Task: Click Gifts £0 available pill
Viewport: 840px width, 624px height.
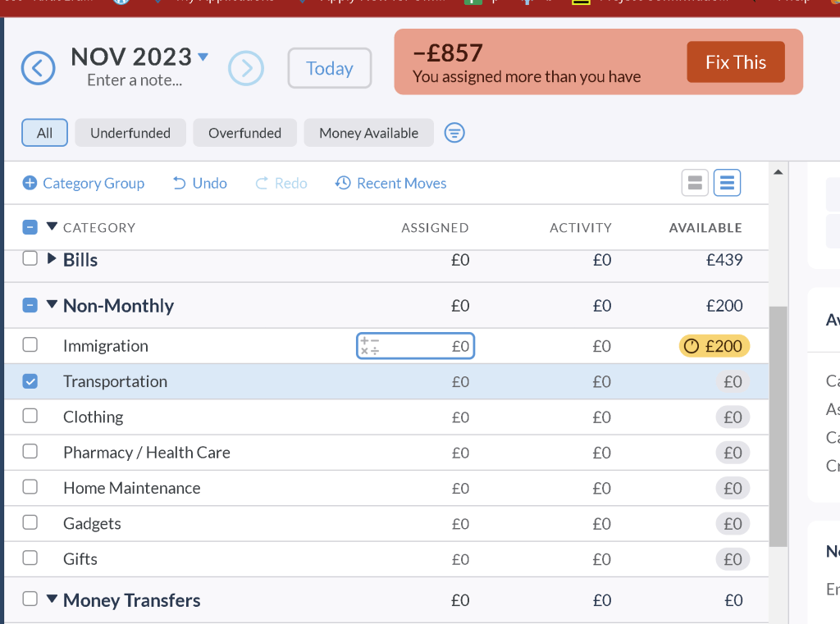Action: pos(733,559)
